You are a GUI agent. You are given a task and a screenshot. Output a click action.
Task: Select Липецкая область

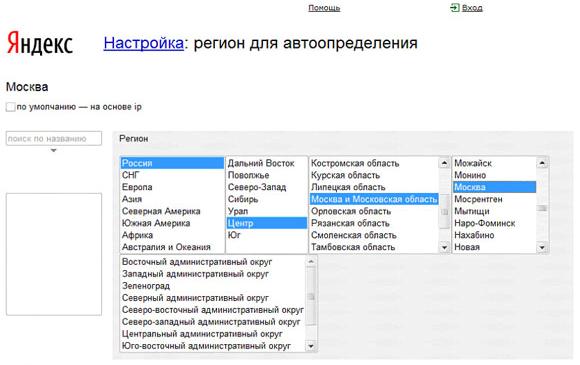click(x=374, y=187)
